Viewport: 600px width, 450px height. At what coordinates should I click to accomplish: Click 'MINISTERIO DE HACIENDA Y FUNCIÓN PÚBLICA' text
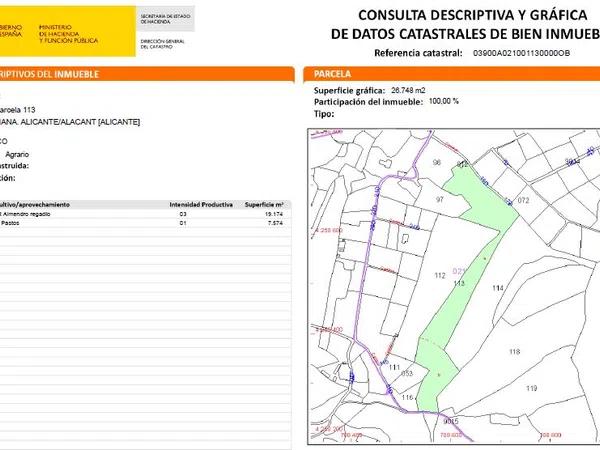[x=68, y=34]
